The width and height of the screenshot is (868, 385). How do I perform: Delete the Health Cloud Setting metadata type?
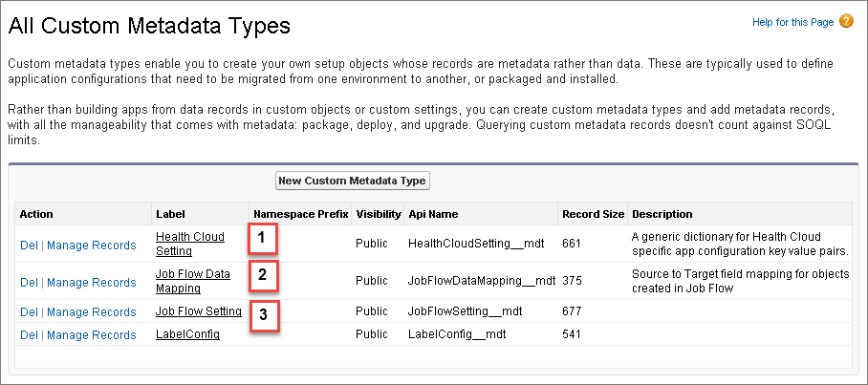(x=29, y=246)
